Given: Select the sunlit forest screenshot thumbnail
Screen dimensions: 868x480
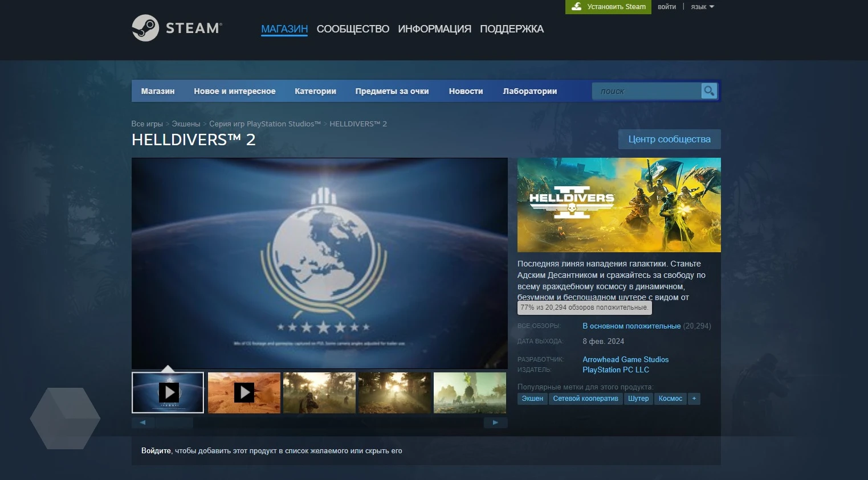Looking at the screenshot, I should (394, 392).
